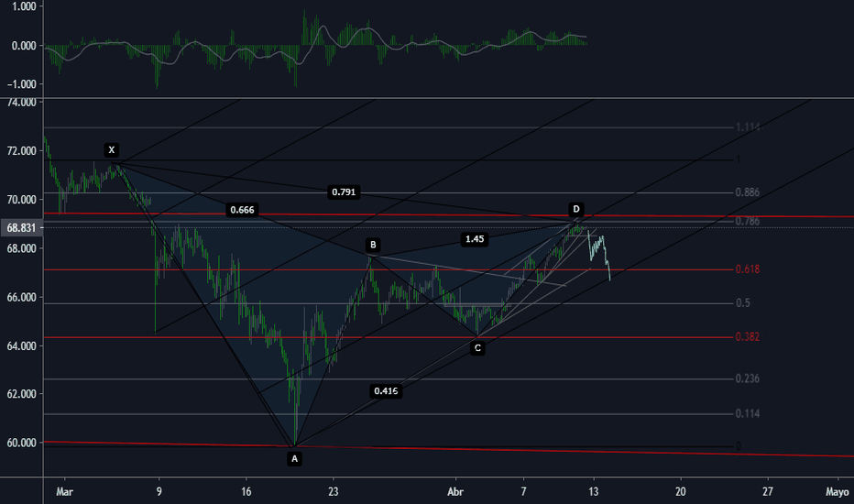This screenshot has width=854, height=504.
Task: Click the 0.791 ratio label
Action: 344,192
